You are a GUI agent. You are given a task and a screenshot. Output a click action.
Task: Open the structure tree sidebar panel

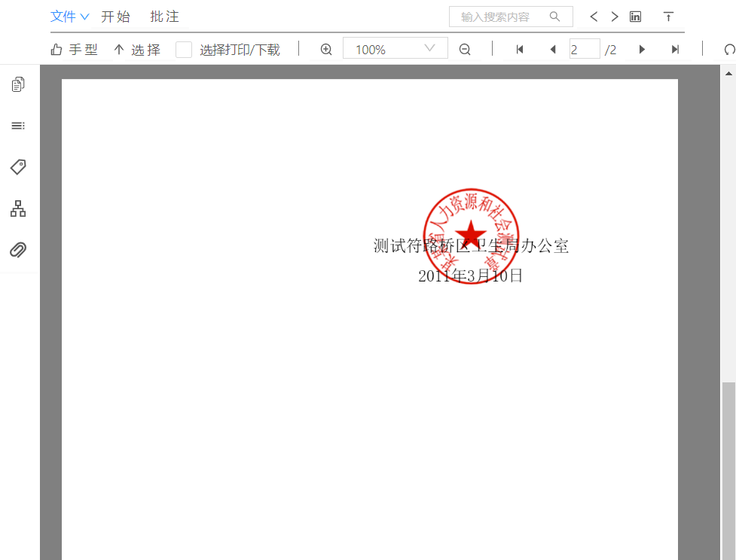[18, 208]
